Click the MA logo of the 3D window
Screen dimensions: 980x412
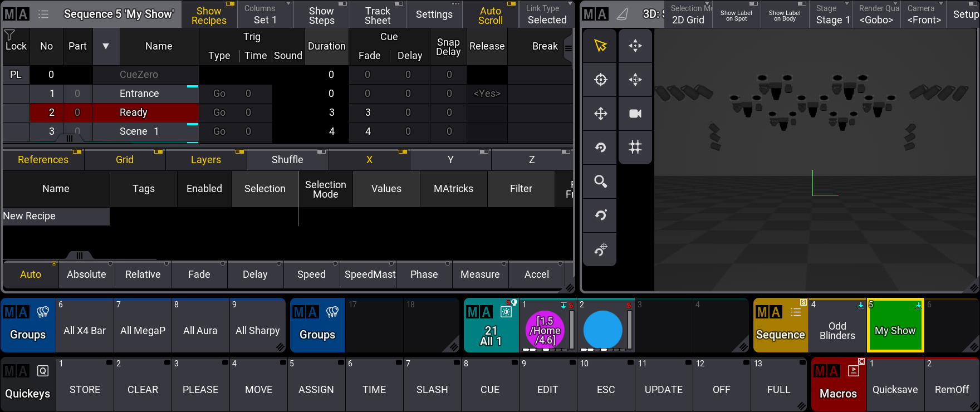click(595, 14)
